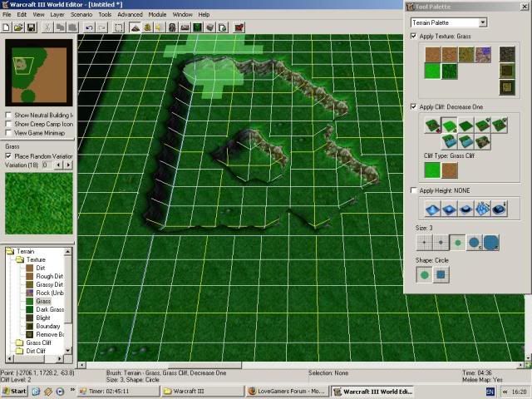The height and width of the screenshot is (399, 532).
Task: Click the Test Map icon
Action: [239, 27]
